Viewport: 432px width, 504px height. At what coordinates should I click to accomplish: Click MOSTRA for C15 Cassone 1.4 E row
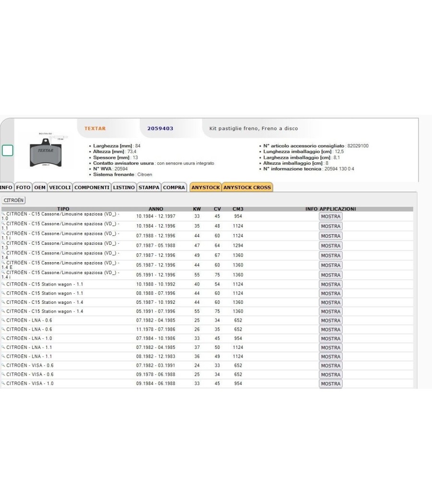pyautogui.click(x=330, y=265)
